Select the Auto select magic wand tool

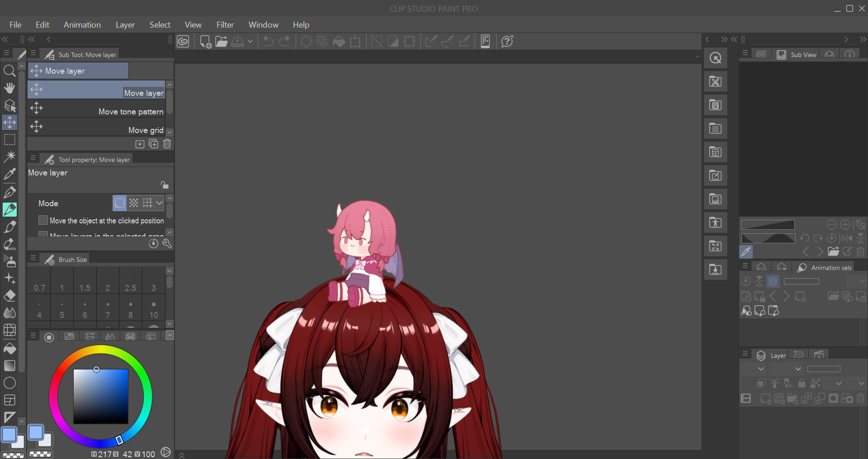tap(9, 156)
